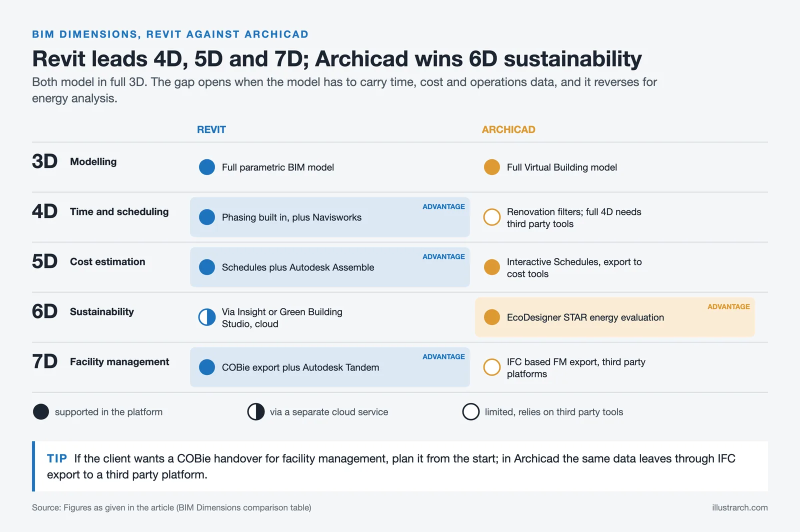Screen dimensions: 800x532
Task: Click the ADVANTAGE tag in the 5D row
Action: [443, 256]
